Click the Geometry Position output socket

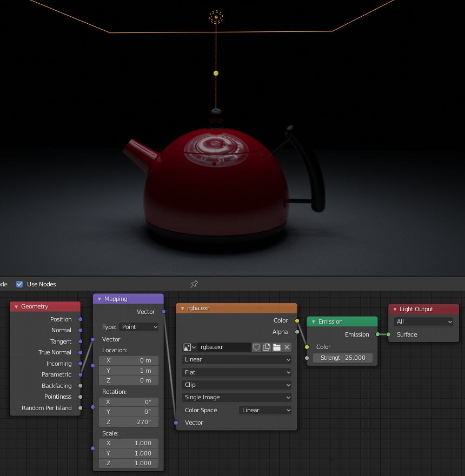[81, 319]
